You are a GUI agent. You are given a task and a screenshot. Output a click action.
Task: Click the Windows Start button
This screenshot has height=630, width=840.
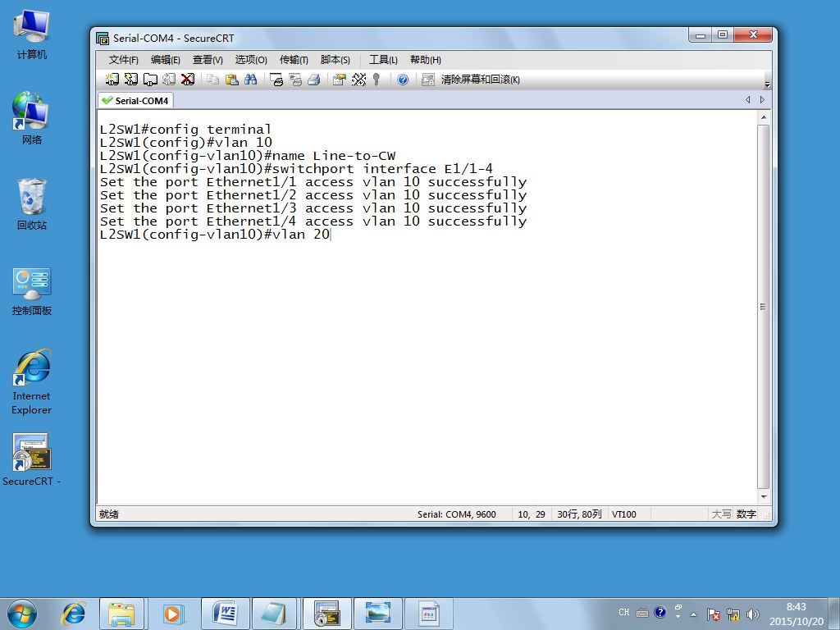pos(22,614)
